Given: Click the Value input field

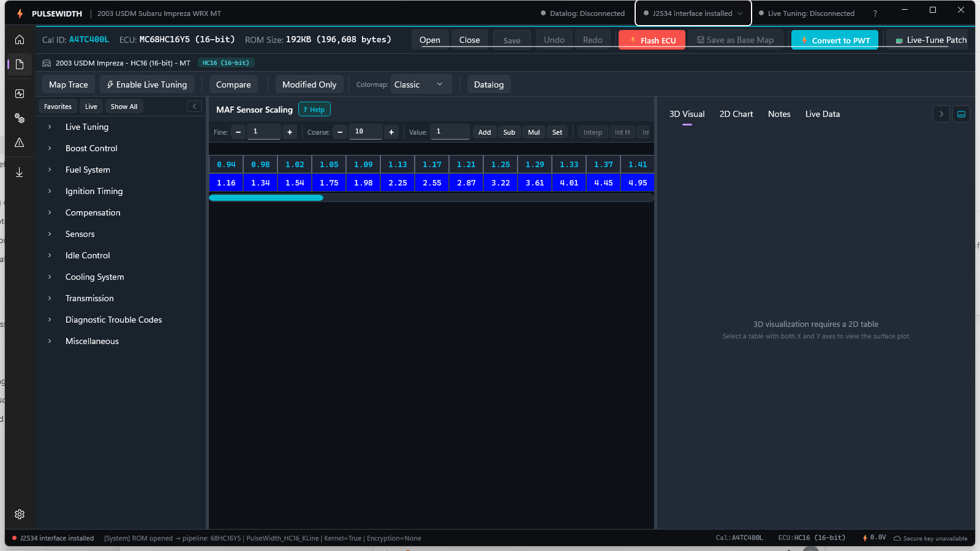Looking at the screenshot, I should point(450,132).
